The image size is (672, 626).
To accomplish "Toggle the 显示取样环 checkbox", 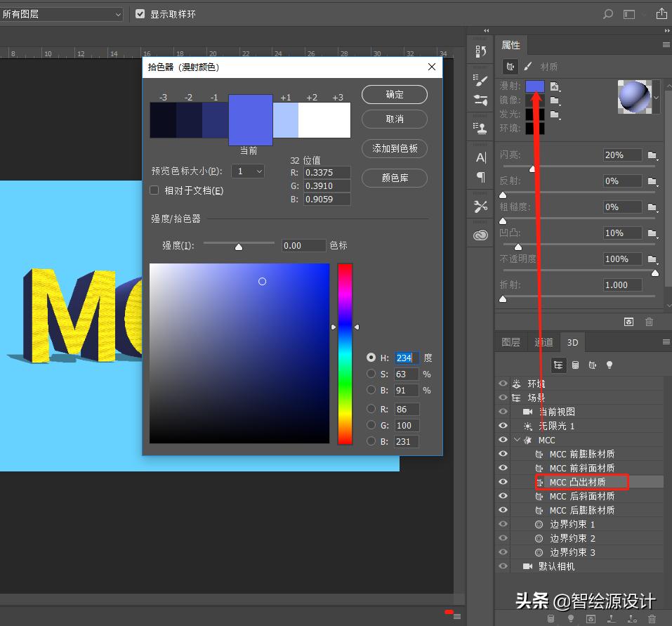I will click(139, 13).
